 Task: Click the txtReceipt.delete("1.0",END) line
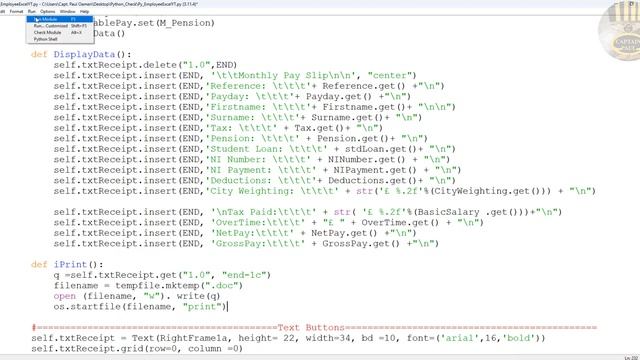click(x=145, y=65)
